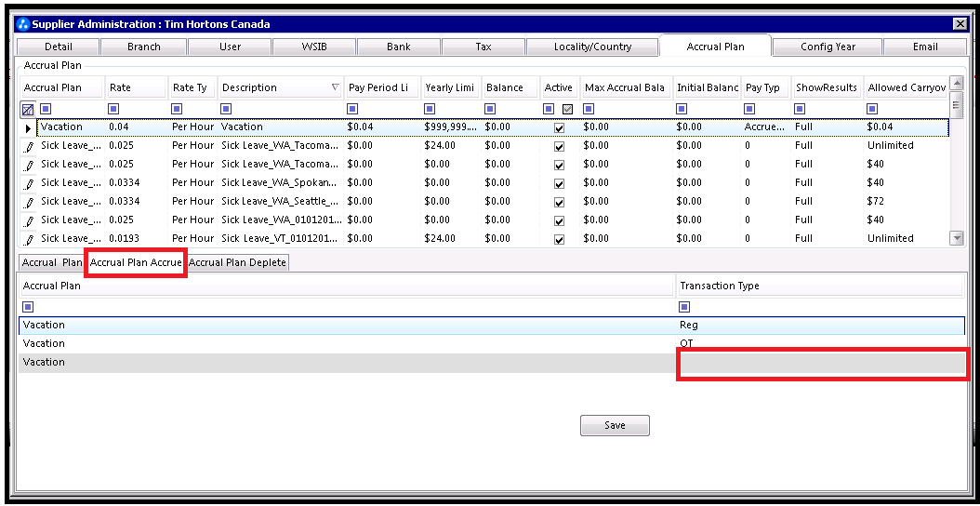Click the $72 allowed carryover cell
980x506 pixels.
907,201
